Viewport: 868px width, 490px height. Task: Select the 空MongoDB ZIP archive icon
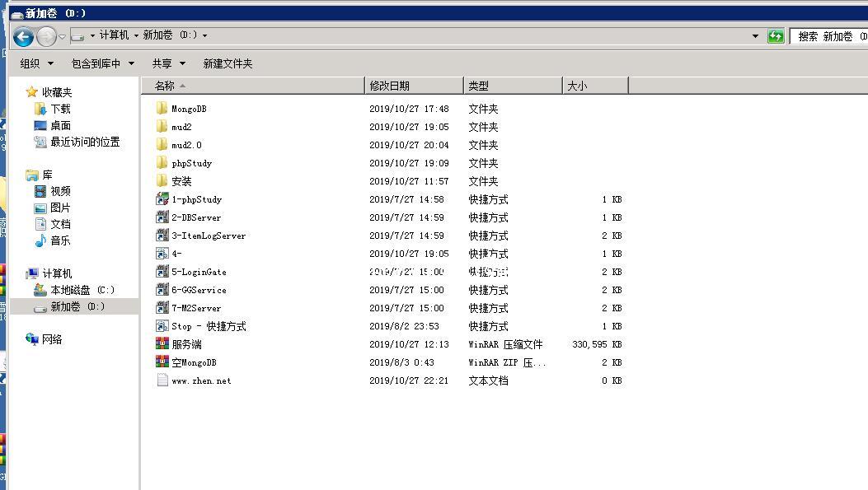coord(162,362)
